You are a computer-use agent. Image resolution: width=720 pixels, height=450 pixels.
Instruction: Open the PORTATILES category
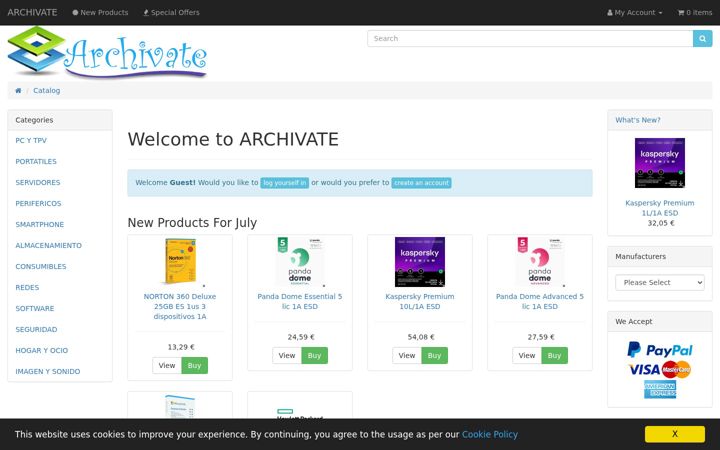pyautogui.click(x=36, y=162)
